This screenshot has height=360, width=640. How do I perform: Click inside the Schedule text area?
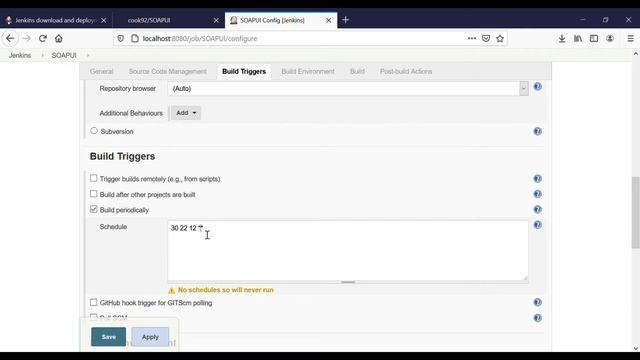348,251
